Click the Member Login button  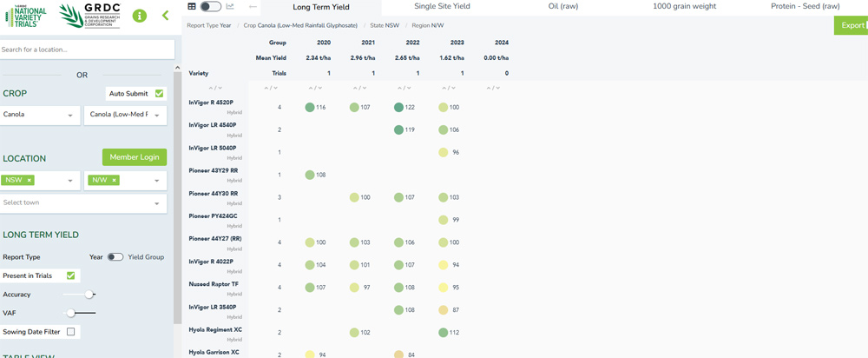click(x=134, y=157)
